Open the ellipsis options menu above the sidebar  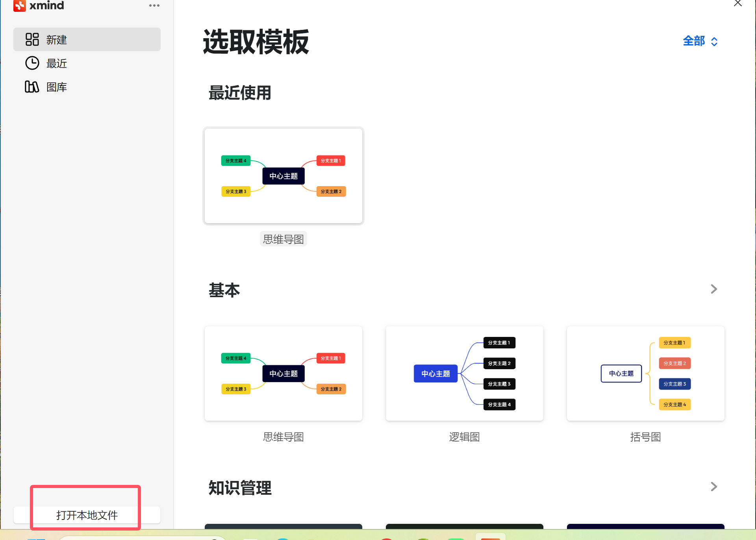pos(154,5)
